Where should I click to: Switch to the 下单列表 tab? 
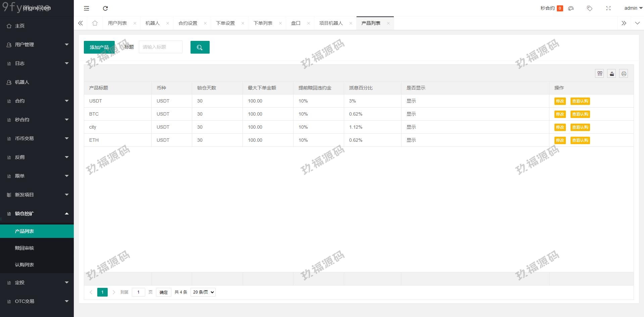pos(263,23)
